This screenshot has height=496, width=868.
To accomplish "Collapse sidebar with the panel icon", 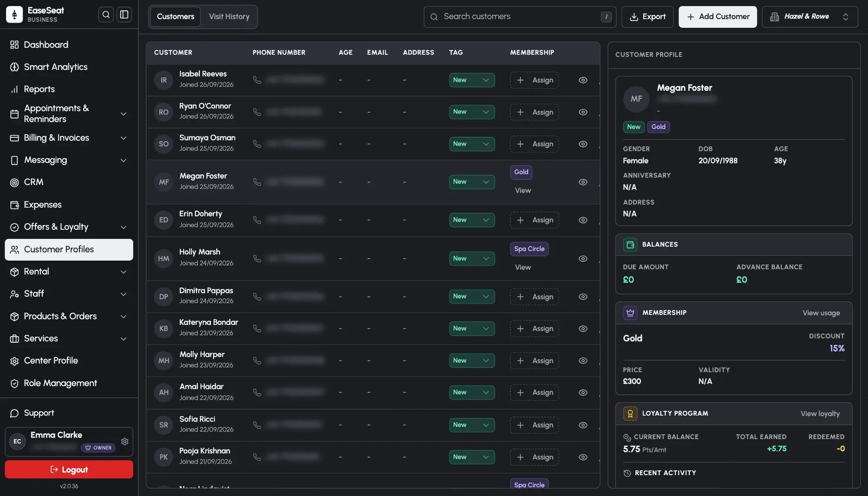I will tap(124, 15).
